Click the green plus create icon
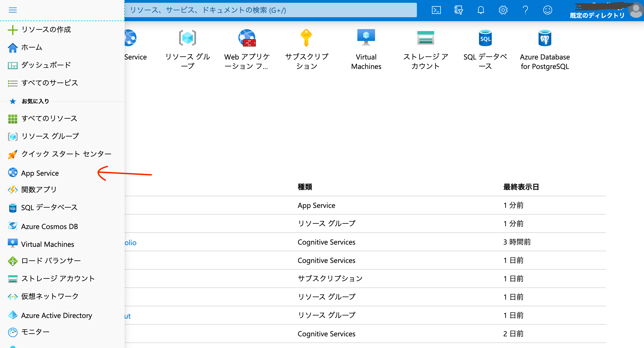 pyautogui.click(x=13, y=30)
